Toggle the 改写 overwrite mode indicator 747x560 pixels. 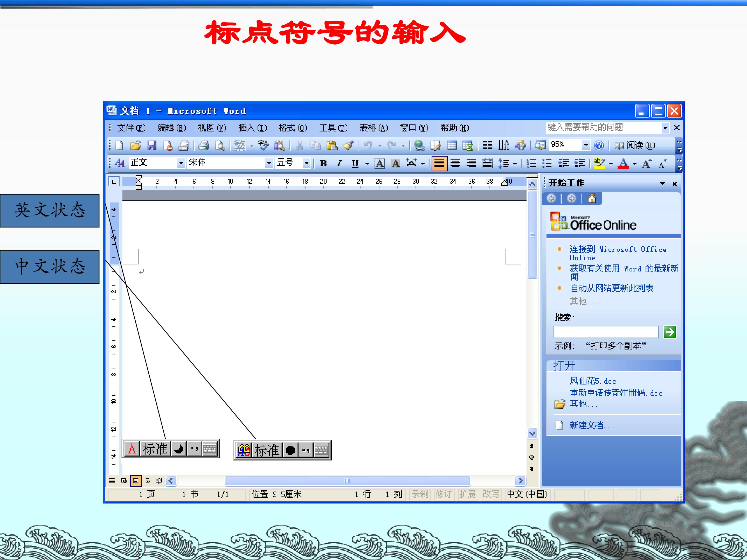(491, 494)
